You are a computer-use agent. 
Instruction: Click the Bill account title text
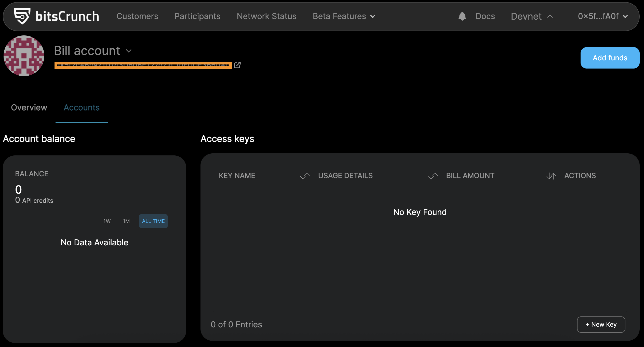click(87, 51)
